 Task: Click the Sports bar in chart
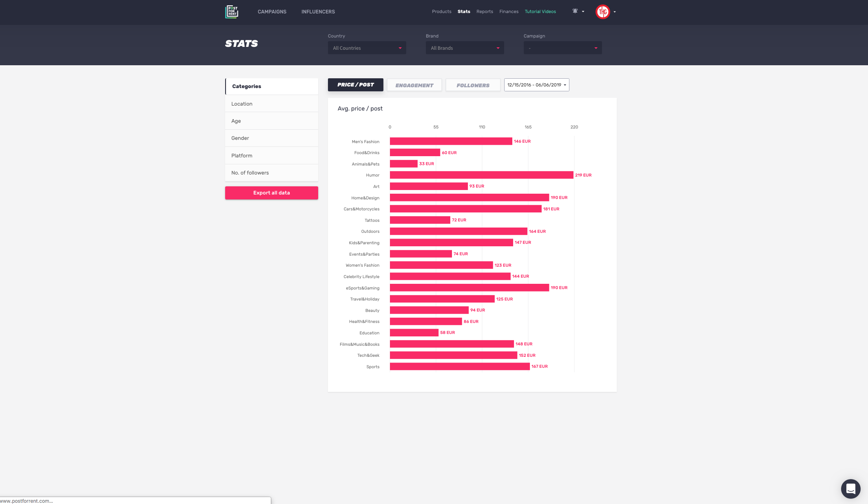click(460, 367)
